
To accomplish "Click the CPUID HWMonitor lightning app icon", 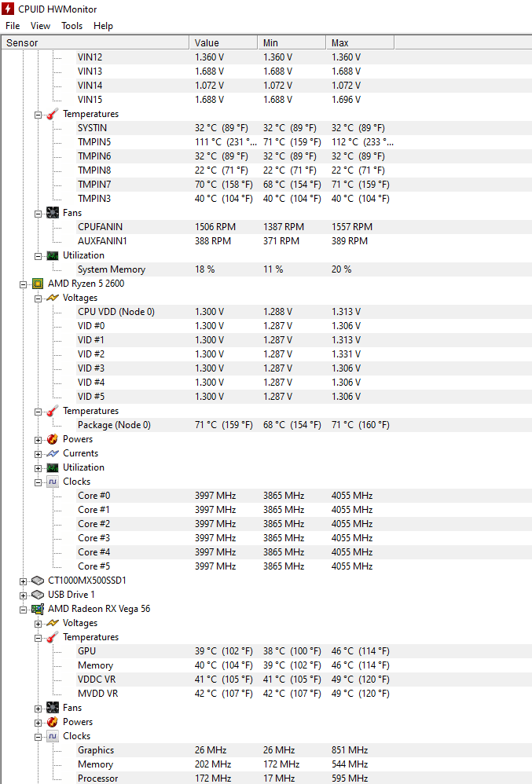I will pyautogui.click(x=8, y=9).
